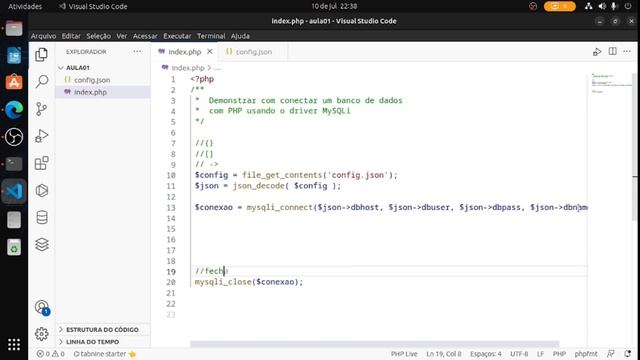The image size is (640, 360).
Task: Click the code minimap preview
Action: tap(611, 83)
